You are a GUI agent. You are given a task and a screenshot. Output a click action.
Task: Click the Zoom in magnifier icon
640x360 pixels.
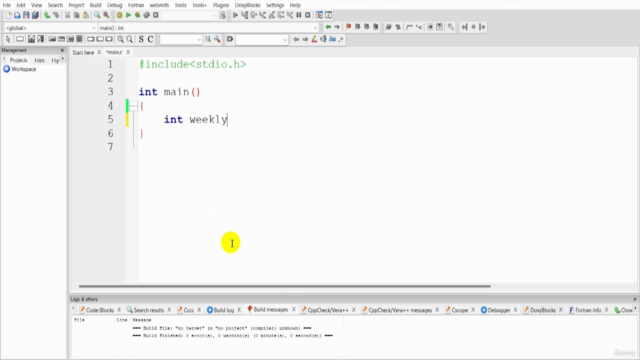click(x=120, y=39)
